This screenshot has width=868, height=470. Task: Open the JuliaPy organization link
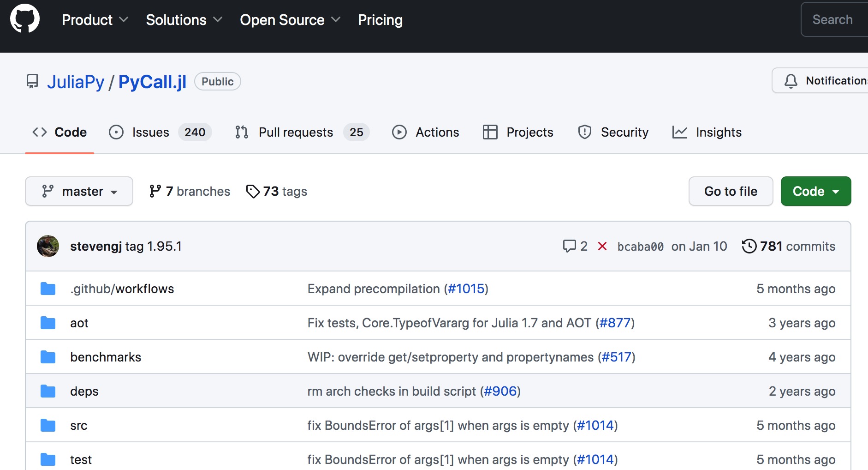pos(76,82)
